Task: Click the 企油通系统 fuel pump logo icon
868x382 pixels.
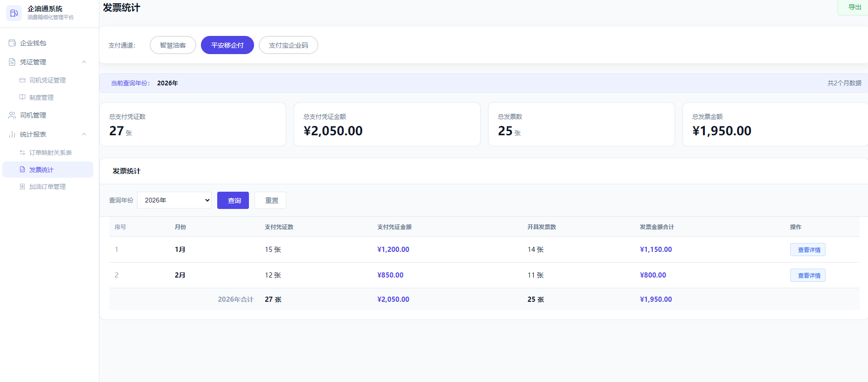Action: pos(14,13)
